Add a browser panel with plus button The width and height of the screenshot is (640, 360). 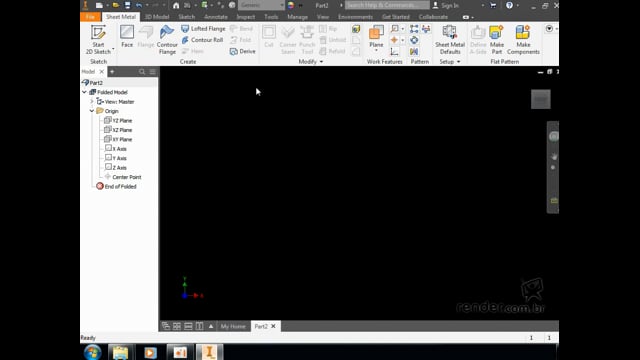112,71
